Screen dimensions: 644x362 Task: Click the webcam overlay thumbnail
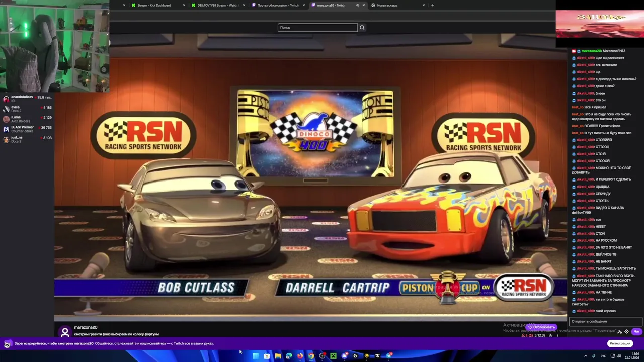54,46
